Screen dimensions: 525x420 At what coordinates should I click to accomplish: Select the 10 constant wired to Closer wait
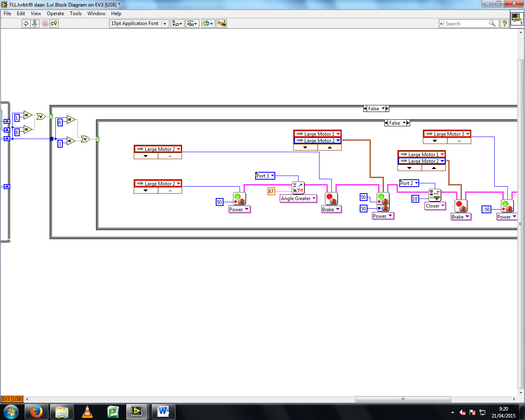coord(415,199)
